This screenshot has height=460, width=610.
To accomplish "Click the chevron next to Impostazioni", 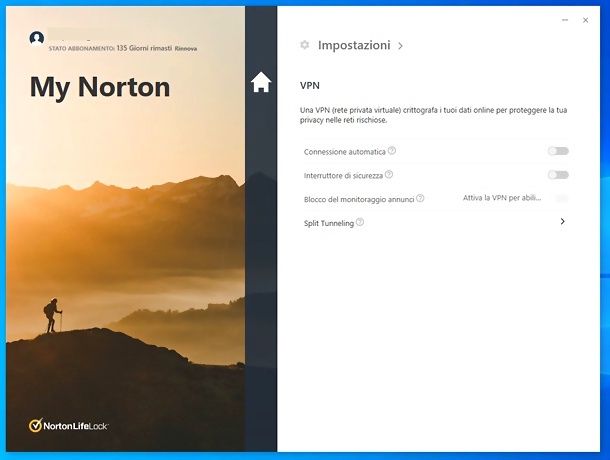I will (400, 46).
